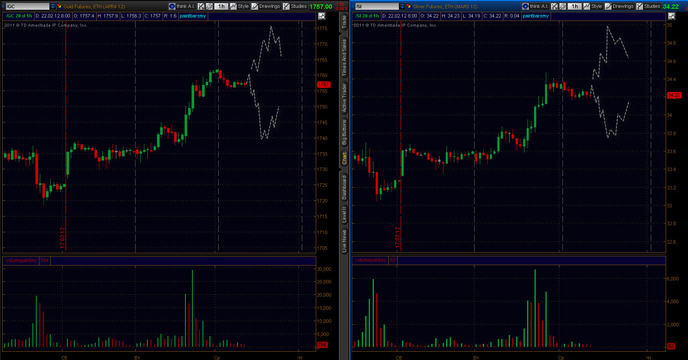
Task: Open the 1h timeframe selector on Gold chart
Action: coord(221,6)
